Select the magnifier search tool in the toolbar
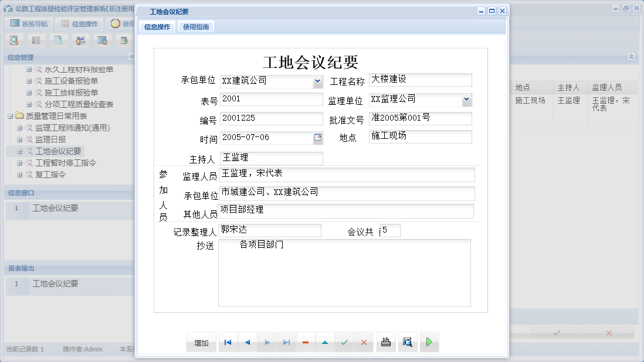The height and width of the screenshot is (362, 644). click(x=13, y=40)
